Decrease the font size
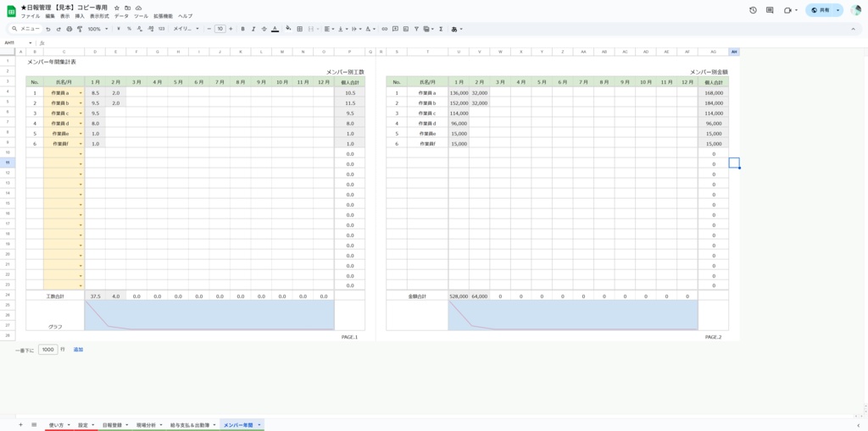The image size is (868, 431). [x=209, y=29]
